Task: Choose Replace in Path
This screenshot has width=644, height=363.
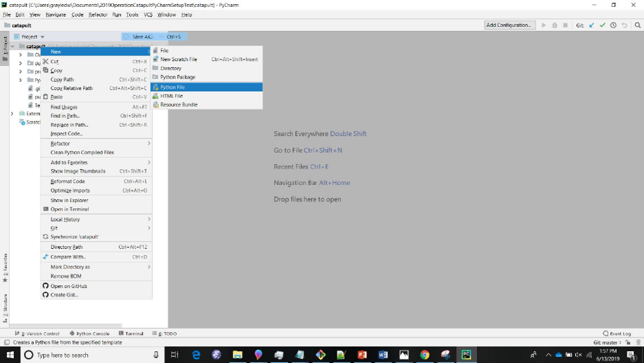Action: [96, 125]
